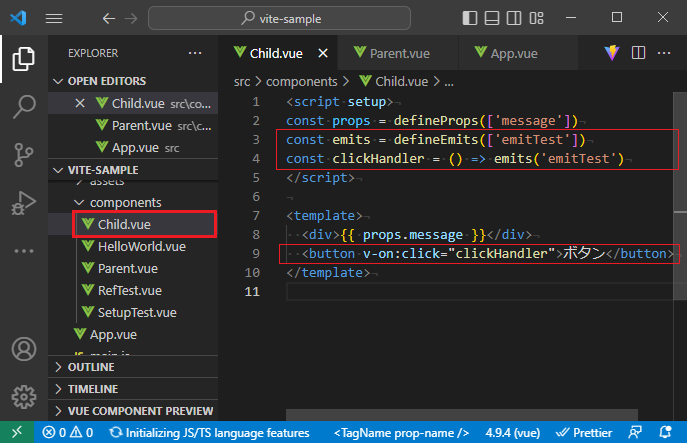The image size is (687, 443).
Task: Click Child.vue in the breadcrumb
Action: pos(393,82)
